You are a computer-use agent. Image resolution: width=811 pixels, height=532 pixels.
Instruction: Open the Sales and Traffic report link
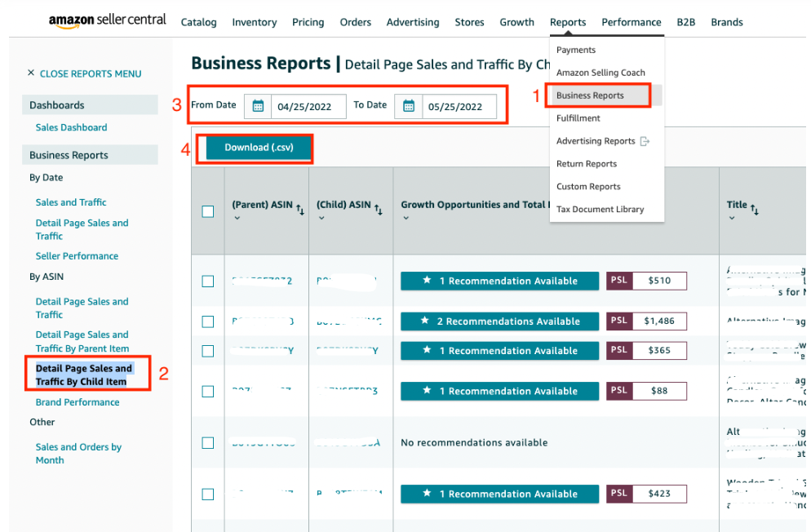click(x=71, y=202)
